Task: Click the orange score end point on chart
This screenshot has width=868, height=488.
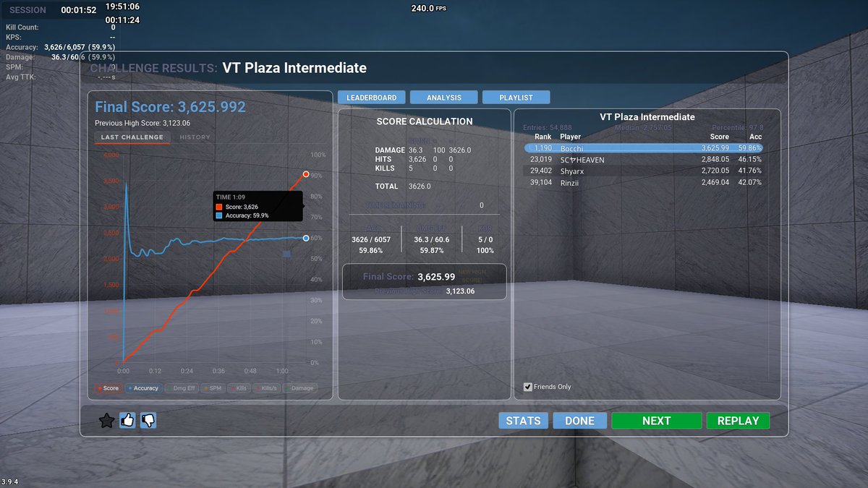Action: 306,174
